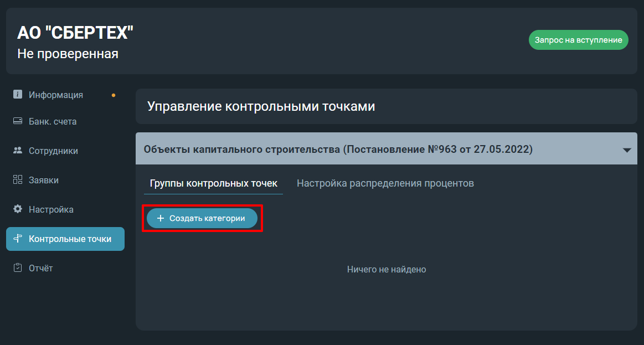Click the signpost icon in Контрольные точки

tap(18, 239)
